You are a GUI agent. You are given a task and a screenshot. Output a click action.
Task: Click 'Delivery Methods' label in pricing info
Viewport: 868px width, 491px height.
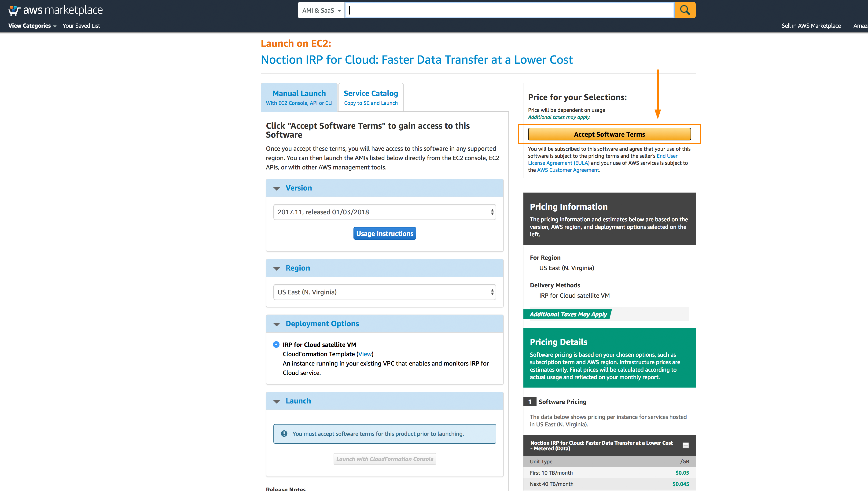pos(555,285)
